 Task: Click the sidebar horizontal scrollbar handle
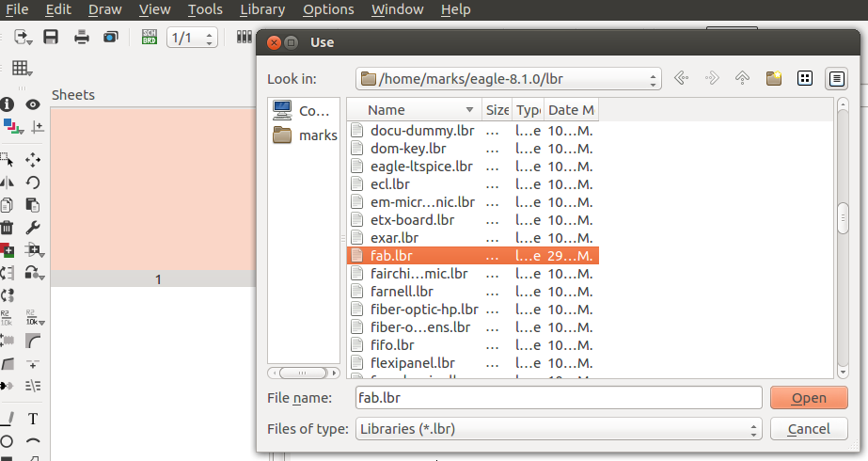pyautogui.click(x=302, y=373)
